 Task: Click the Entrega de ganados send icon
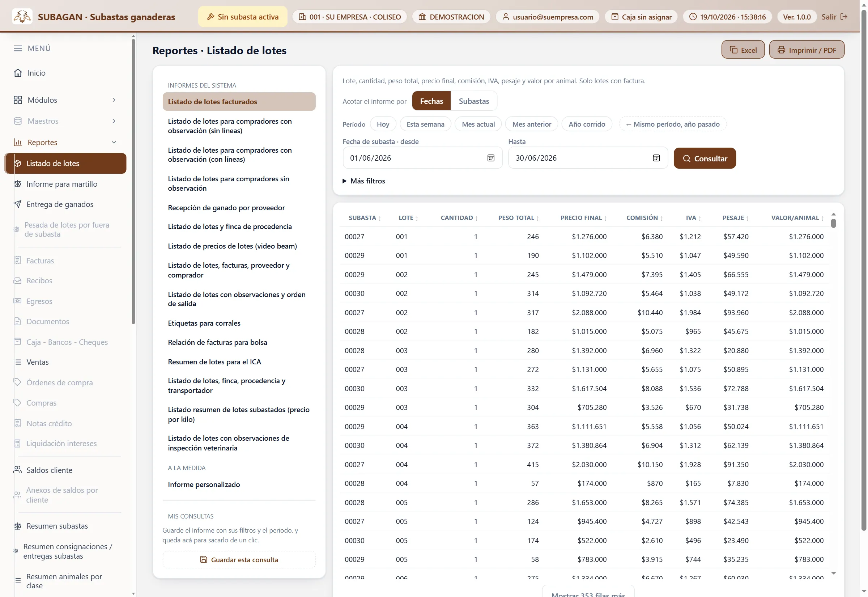tap(18, 204)
